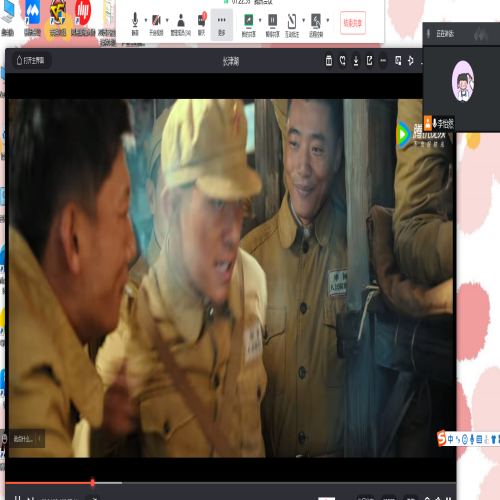Mute the microphone in meeting toolbar
Viewport: 500px width, 500px height.
point(135,23)
